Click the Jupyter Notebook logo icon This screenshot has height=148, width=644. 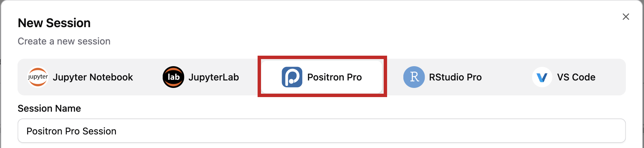point(38,77)
